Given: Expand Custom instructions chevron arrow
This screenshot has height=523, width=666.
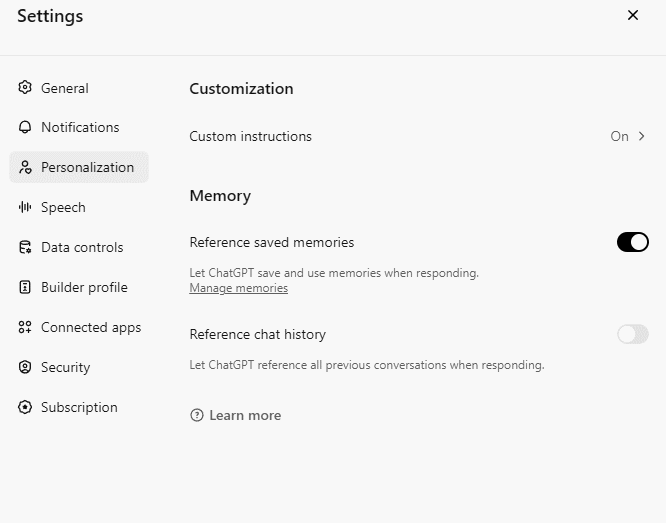Looking at the screenshot, I should [x=642, y=136].
